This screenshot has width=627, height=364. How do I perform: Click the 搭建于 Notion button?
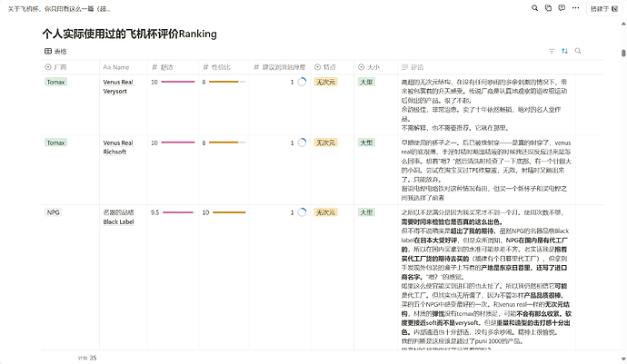604,8
